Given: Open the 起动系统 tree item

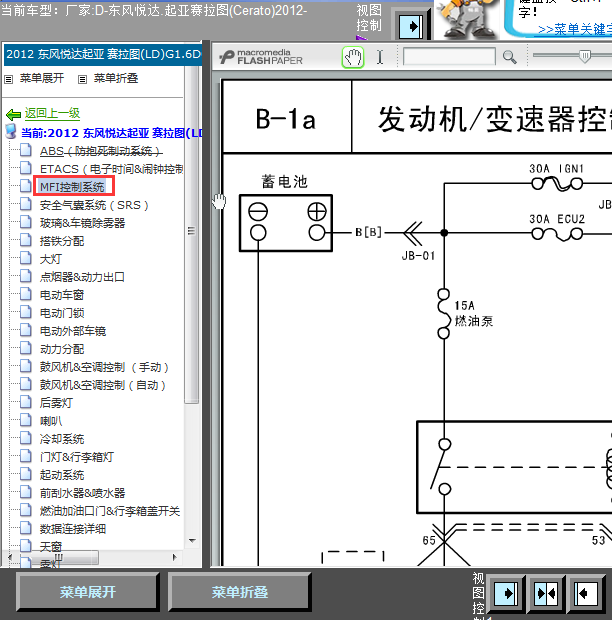Looking at the screenshot, I should [x=62, y=475].
